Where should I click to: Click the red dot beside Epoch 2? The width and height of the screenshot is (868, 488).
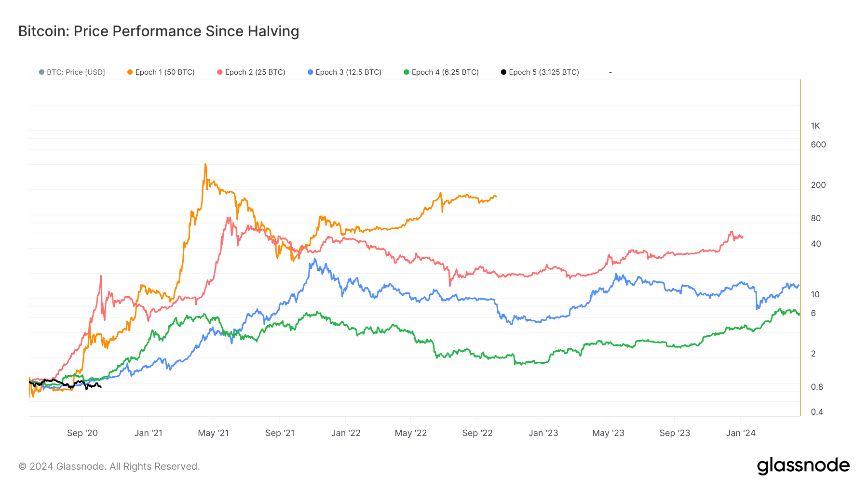tap(220, 72)
